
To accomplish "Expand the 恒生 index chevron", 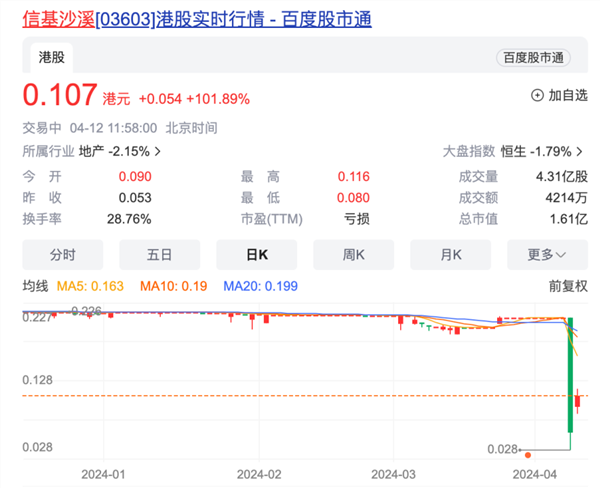I will (x=579, y=152).
